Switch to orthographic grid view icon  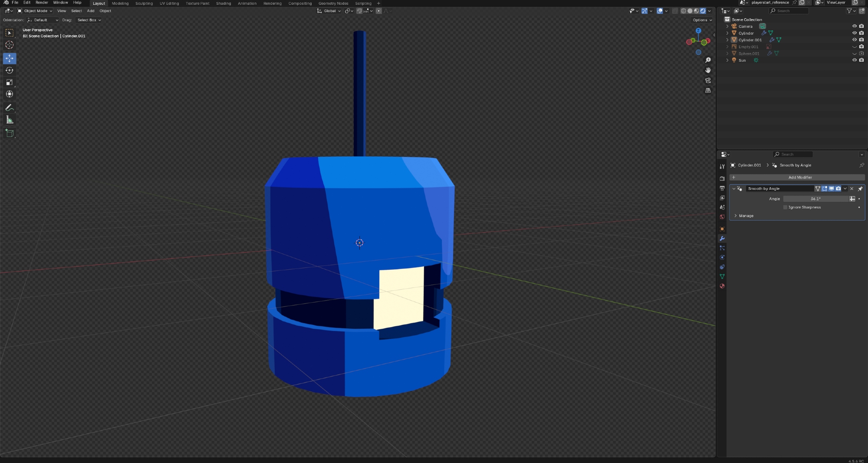[708, 91]
